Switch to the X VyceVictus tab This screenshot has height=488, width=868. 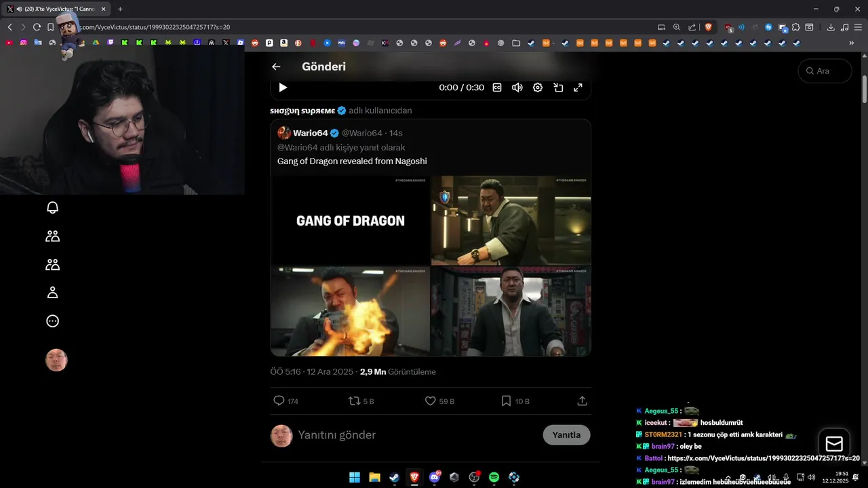pos(57,9)
